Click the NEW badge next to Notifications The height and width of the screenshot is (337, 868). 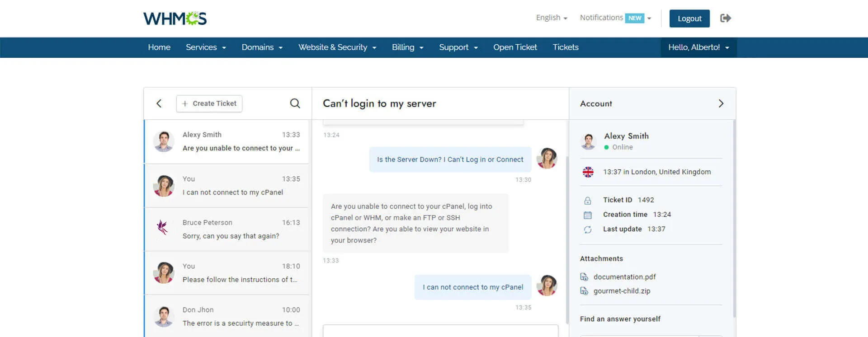point(635,18)
